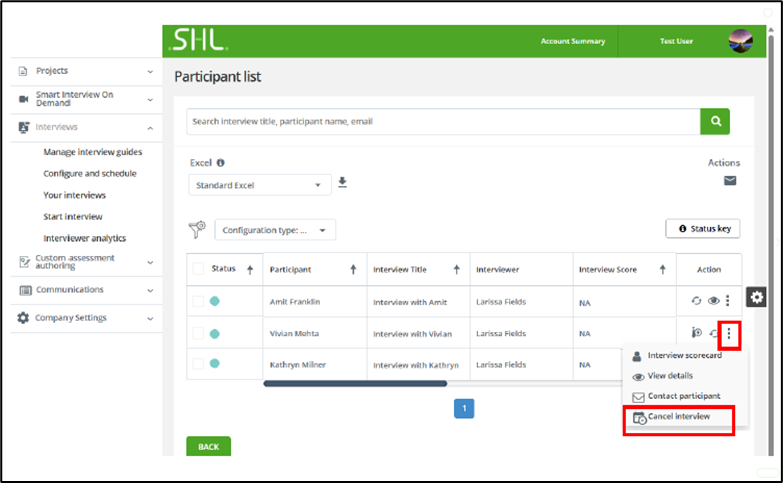The height and width of the screenshot is (483, 783).
Task: Open the filter settings icon
Action: tap(197, 230)
